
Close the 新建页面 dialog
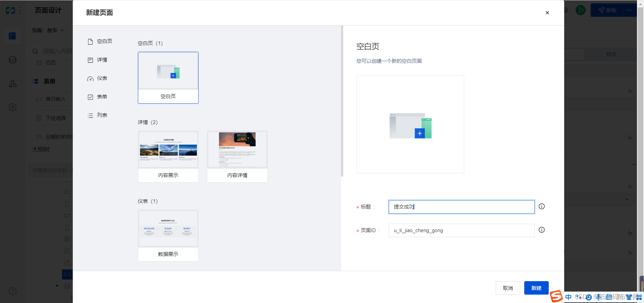click(547, 13)
